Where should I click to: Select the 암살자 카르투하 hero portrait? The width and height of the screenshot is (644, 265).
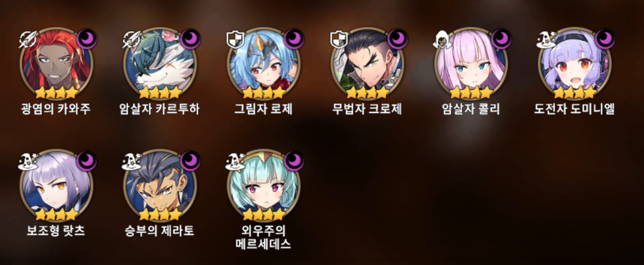pyautogui.click(x=160, y=64)
